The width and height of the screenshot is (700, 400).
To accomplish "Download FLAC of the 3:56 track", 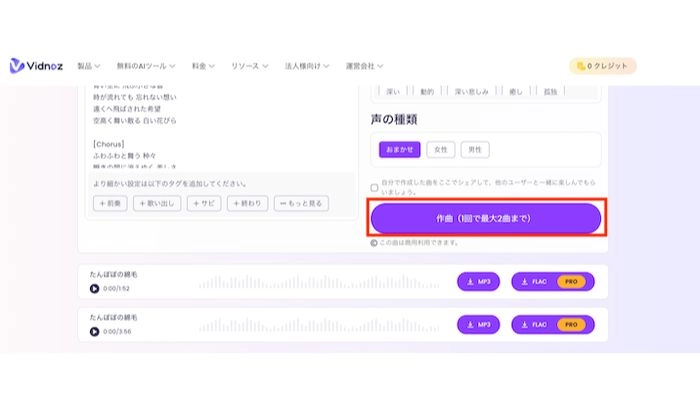I will click(x=553, y=325).
